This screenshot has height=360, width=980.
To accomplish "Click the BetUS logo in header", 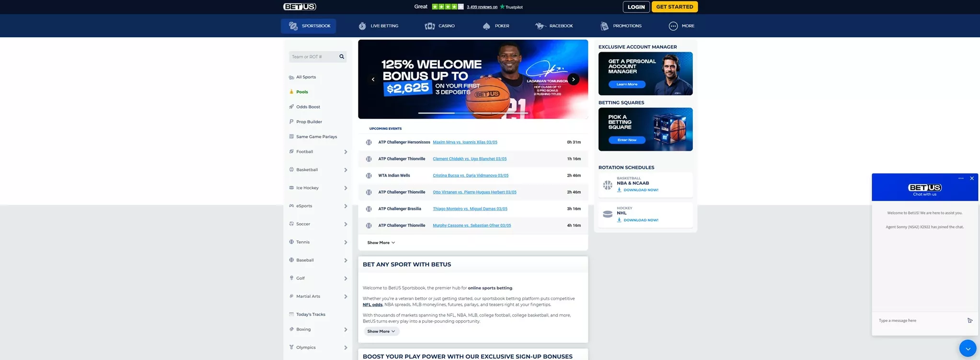I will pos(300,7).
